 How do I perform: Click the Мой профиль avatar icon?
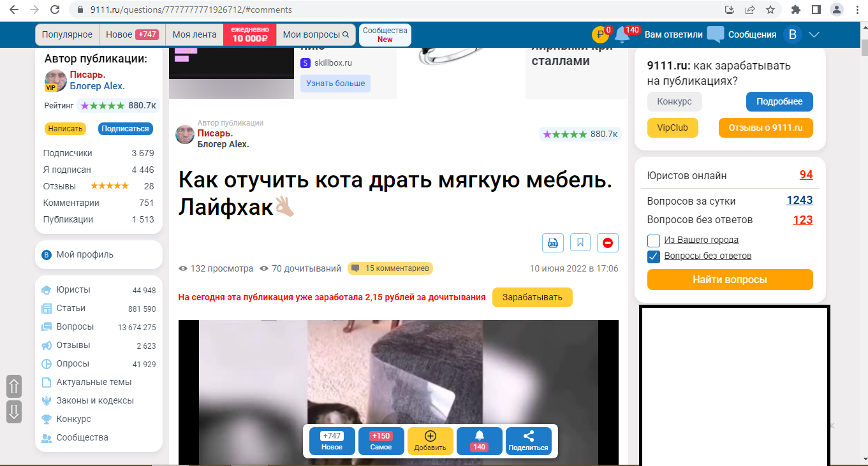46,255
